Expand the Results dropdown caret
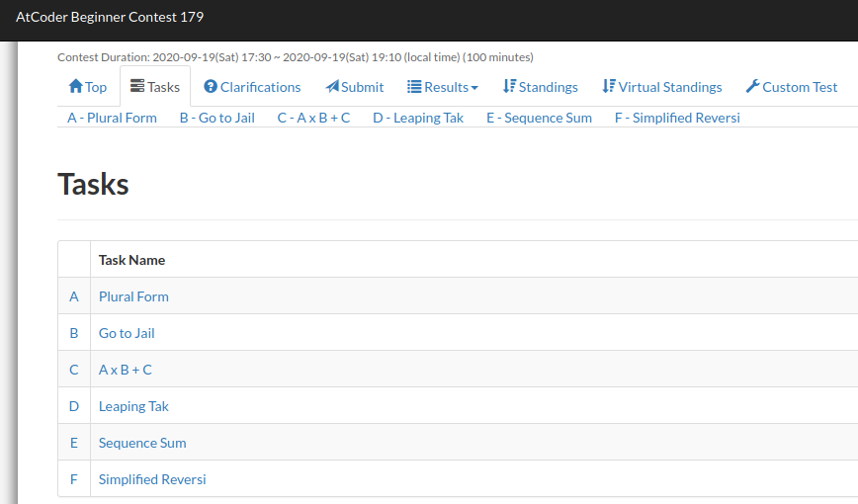This screenshot has height=504, width=858. (474, 88)
